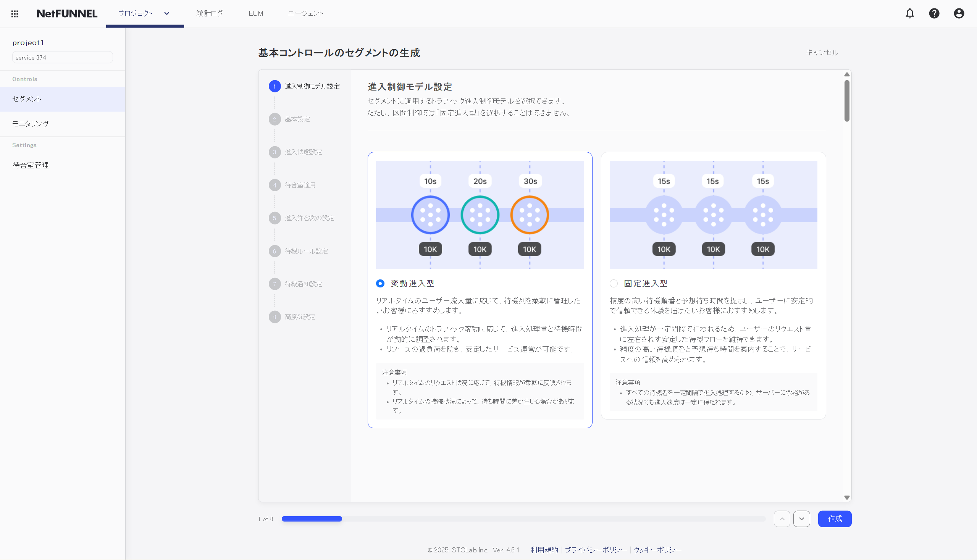Expand the プロジェクト dropdown chevron
This screenshot has width=977, height=560.
[167, 13]
